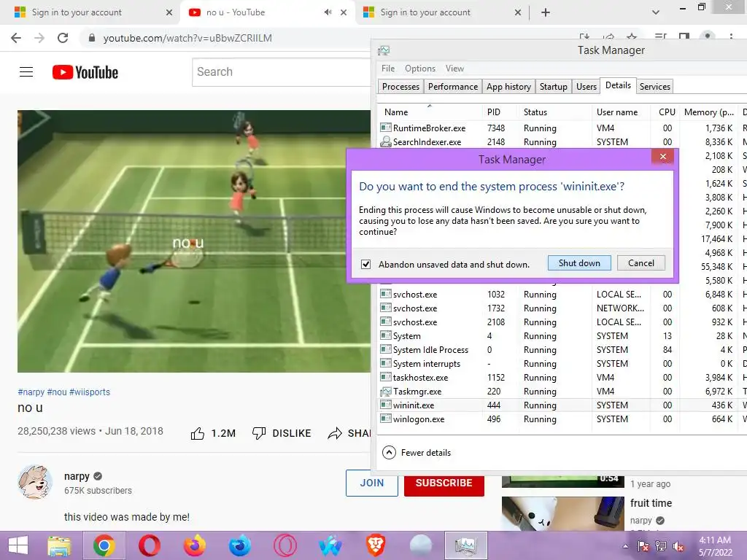747x560 pixels.
Task: Switch to Chrome in the taskbar
Action: click(x=104, y=545)
